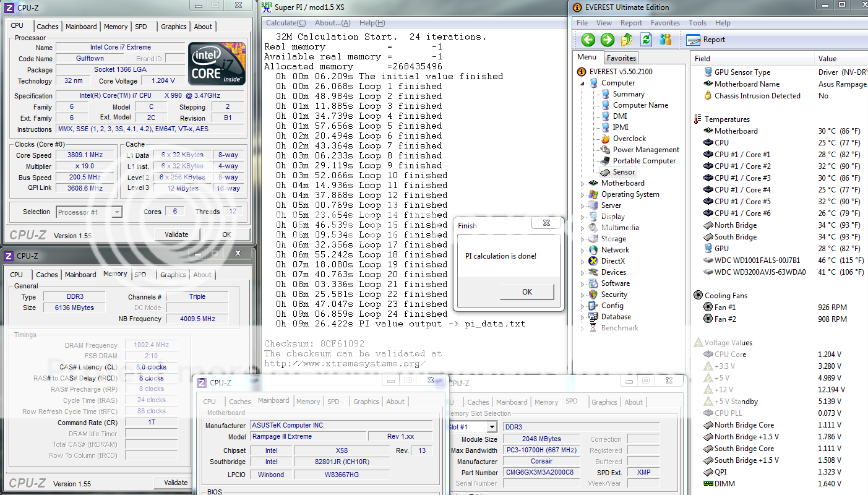
Task: Switch to Favorites tab beside Menu tab
Action: 621,58
